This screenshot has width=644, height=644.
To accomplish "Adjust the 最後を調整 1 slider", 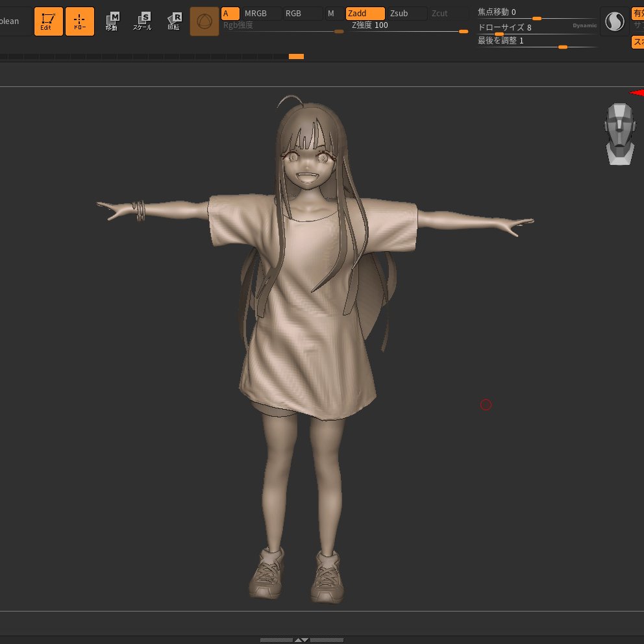I will coord(536,43).
